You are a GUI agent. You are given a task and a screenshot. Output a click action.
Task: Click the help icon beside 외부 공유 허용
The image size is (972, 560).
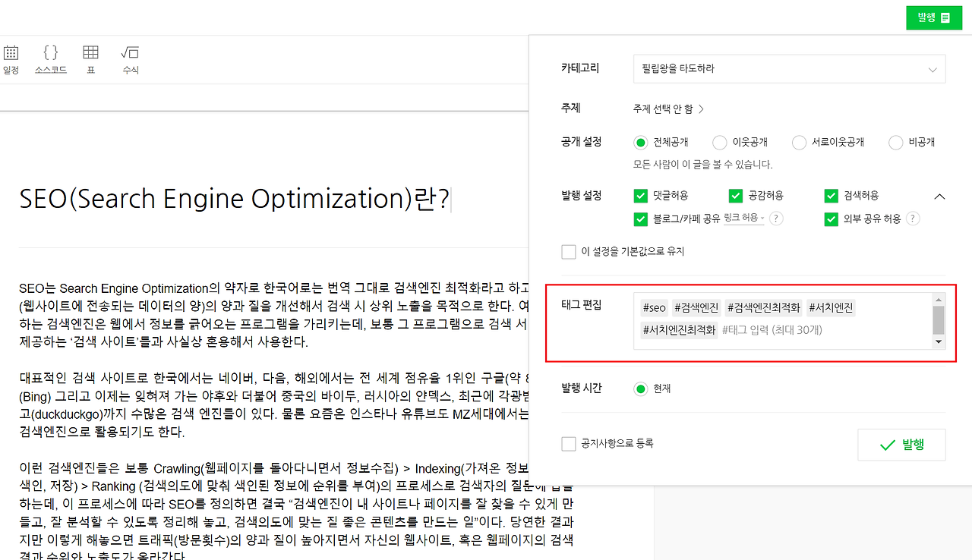point(914,218)
